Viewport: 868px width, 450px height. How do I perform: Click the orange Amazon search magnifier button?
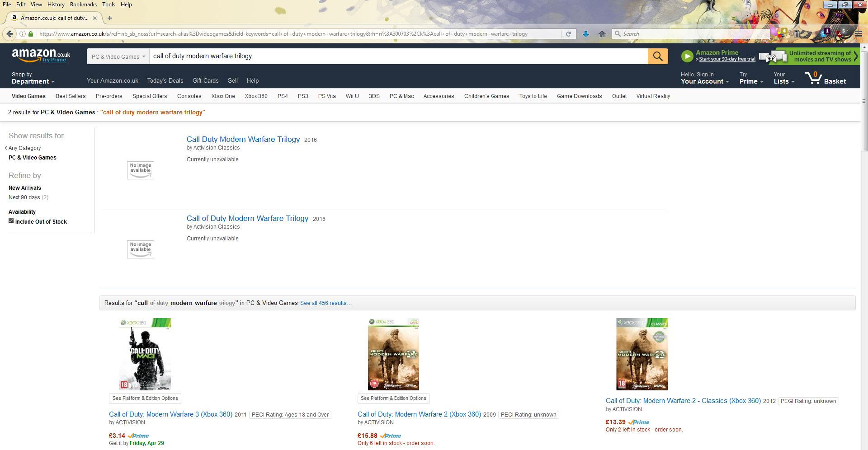tap(657, 56)
